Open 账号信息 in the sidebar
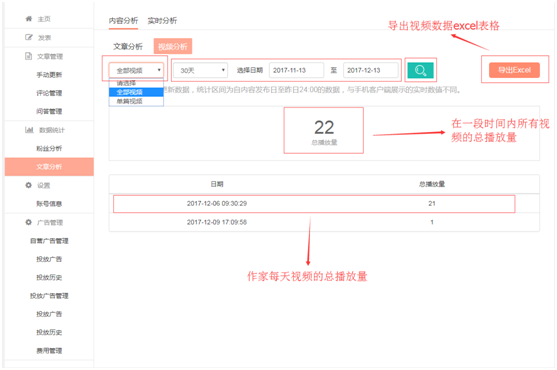 tap(49, 204)
